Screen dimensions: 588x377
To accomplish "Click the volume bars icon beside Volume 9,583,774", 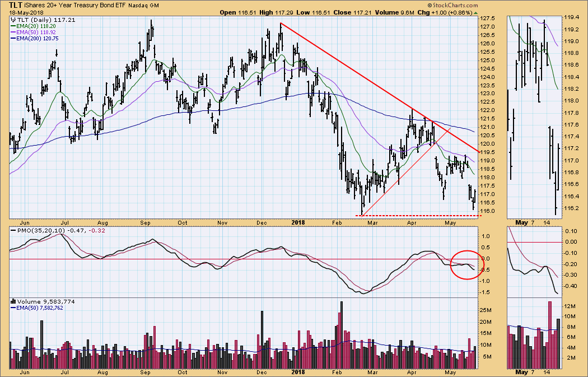I will pyautogui.click(x=13, y=301).
